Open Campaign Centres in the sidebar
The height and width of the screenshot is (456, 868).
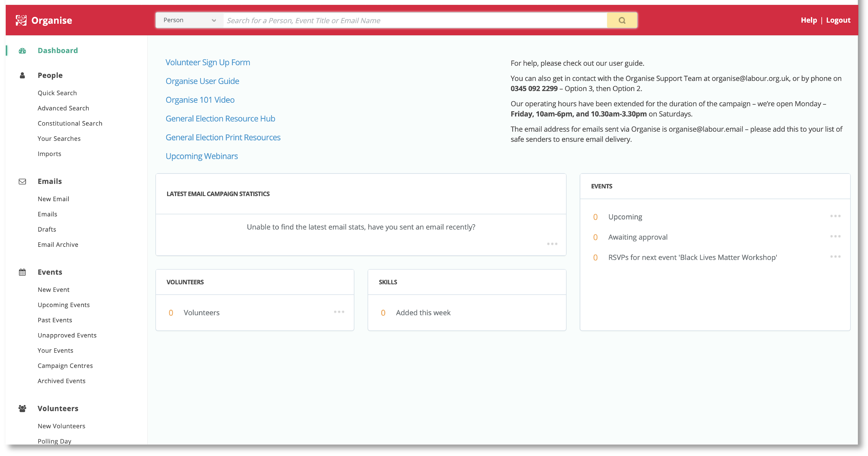click(x=65, y=366)
